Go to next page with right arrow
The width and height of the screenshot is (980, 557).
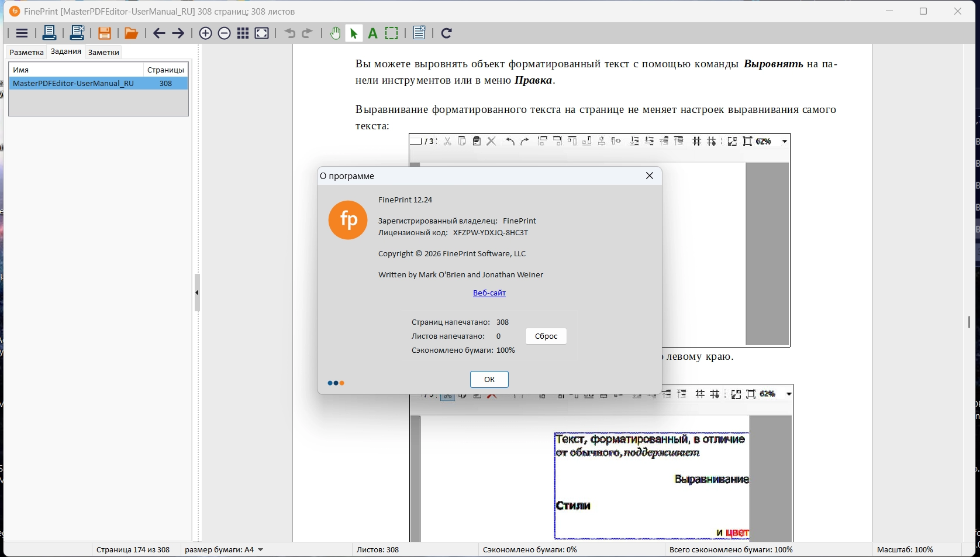click(178, 33)
